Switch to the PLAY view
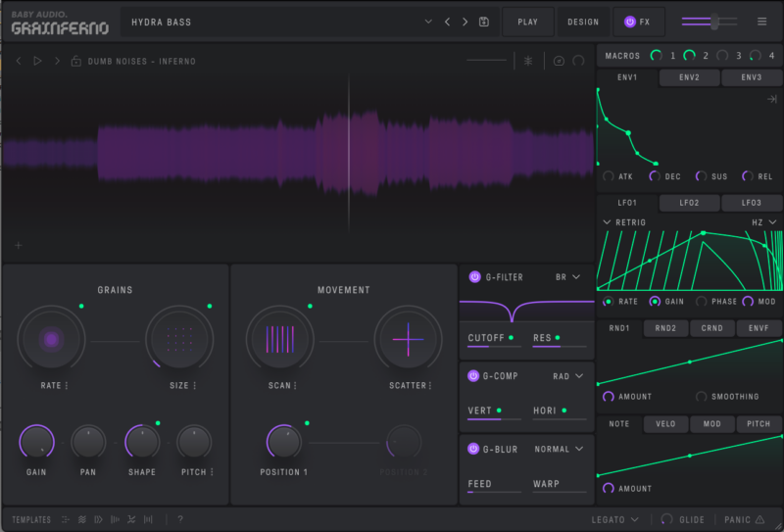This screenshot has width=784, height=532. [528, 22]
